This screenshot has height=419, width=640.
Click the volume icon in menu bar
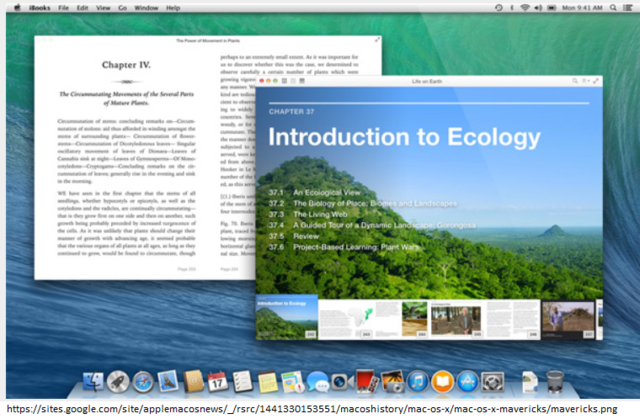coord(538,7)
